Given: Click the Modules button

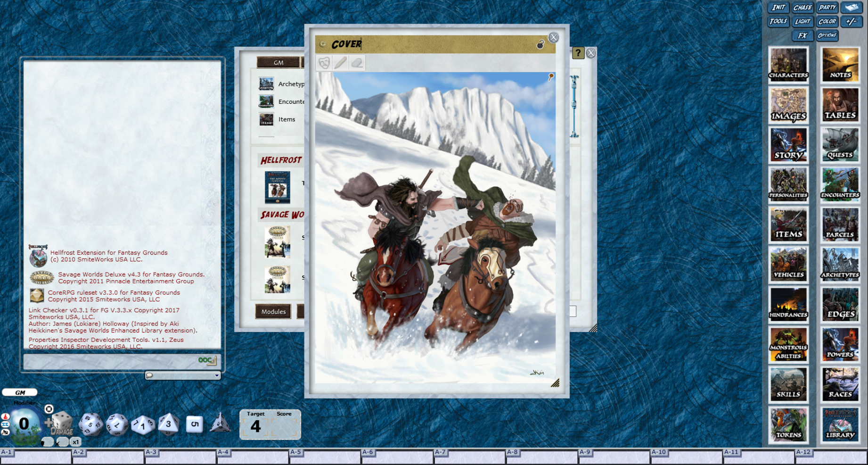Looking at the screenshot, I should tap(273, 312).
